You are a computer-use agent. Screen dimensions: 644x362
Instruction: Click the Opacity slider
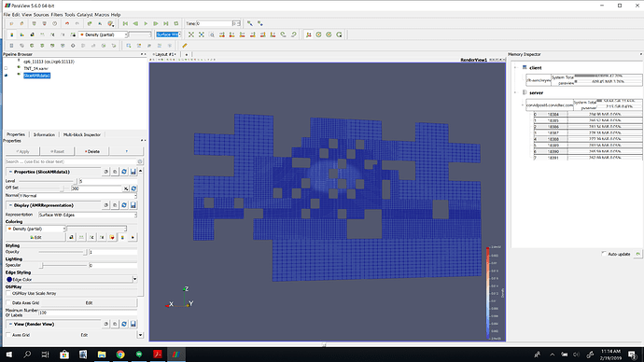(63, 252)
